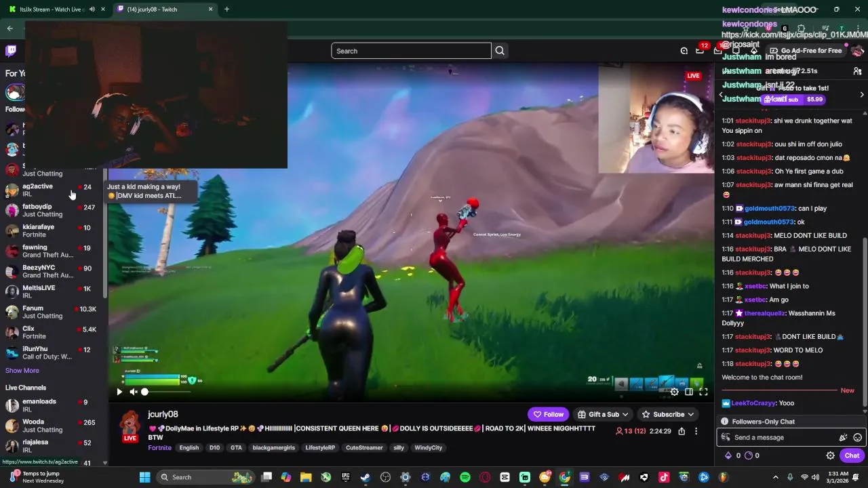Show previous gift leaderboard entry
Screen dimensions: 868x488
pos(721,95)
